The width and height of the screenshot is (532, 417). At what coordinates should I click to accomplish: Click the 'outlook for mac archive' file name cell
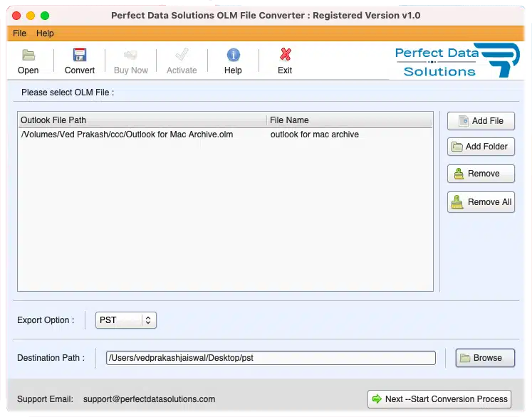point(315,134)
